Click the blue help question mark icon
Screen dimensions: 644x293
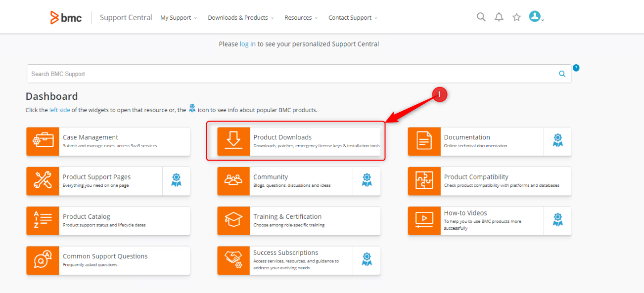tap(576, 68)
